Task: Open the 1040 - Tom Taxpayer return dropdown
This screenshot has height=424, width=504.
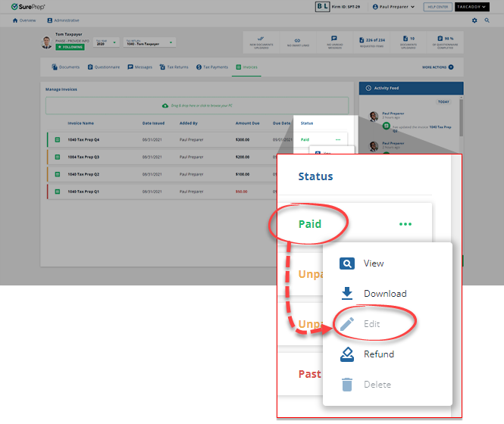Action: click(x=149, y=42)
